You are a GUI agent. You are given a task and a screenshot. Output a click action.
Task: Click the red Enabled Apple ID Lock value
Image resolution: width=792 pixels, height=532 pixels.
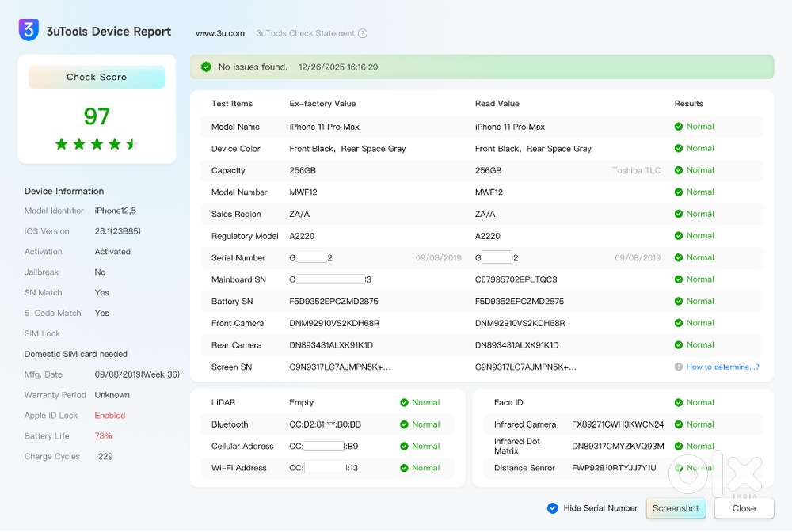(x=110, y=416)
